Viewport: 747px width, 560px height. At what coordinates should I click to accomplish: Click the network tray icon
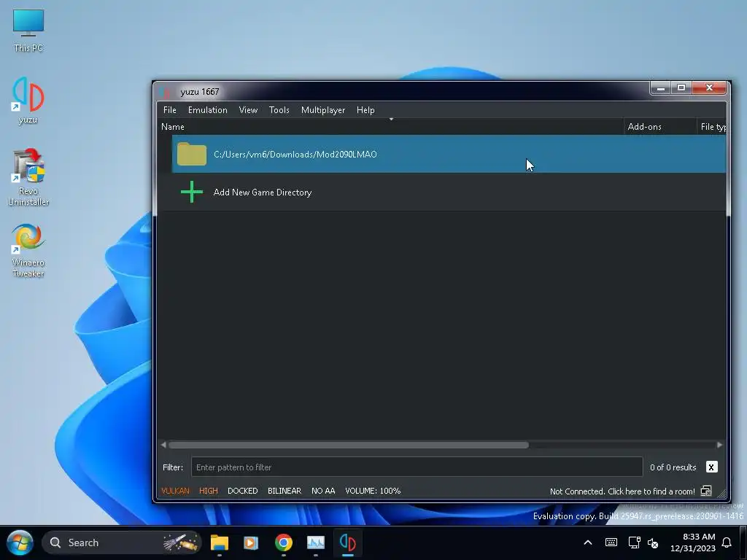pyautogui.click(x=634, y=542)
